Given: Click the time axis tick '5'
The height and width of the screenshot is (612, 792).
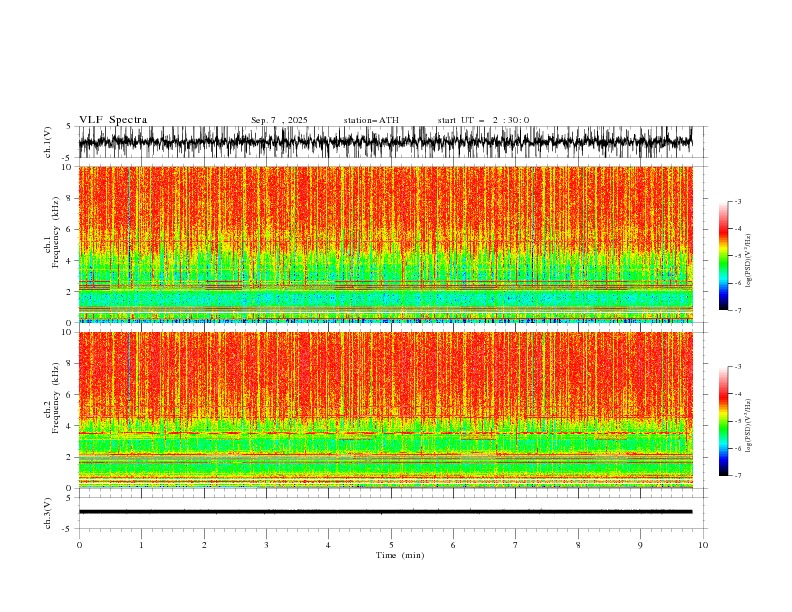Looking at the screenshot, I should pos(391,545).
